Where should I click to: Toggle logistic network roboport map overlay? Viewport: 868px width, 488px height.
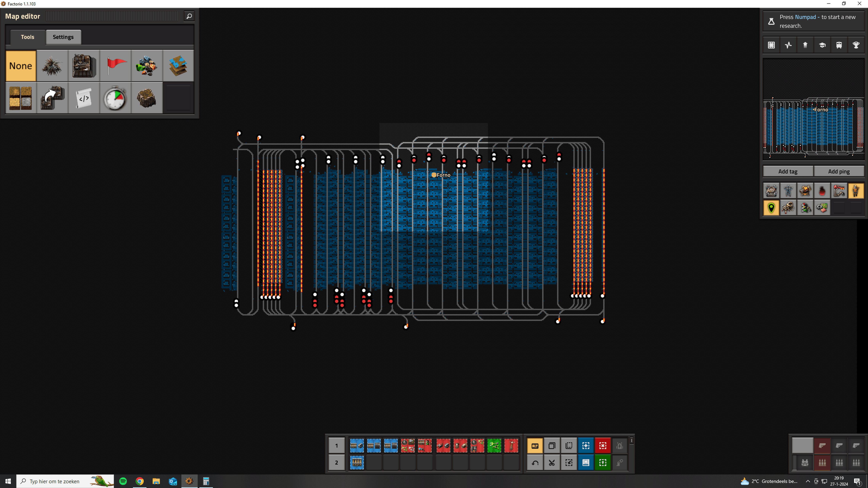coord(771,191)
